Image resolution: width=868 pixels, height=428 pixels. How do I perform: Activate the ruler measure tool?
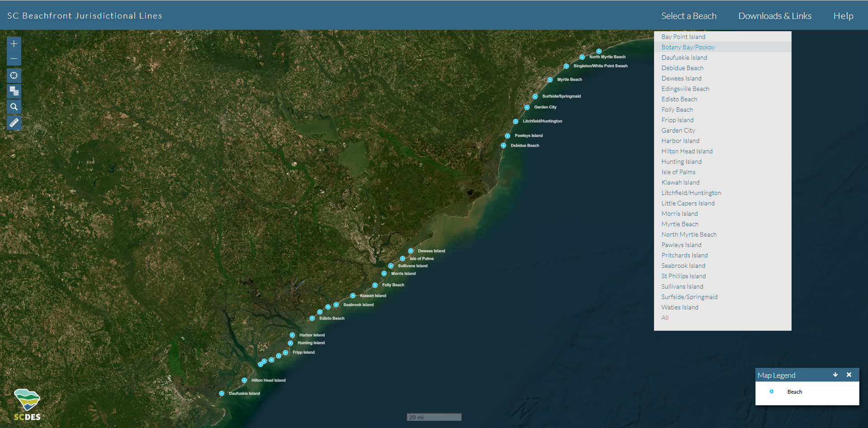[x=14, y=123]
